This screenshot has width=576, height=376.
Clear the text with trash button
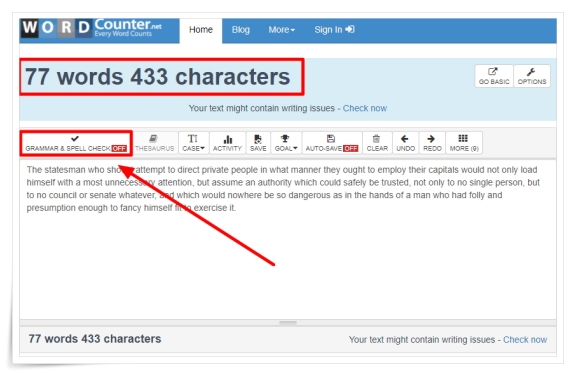pos(377,143)
